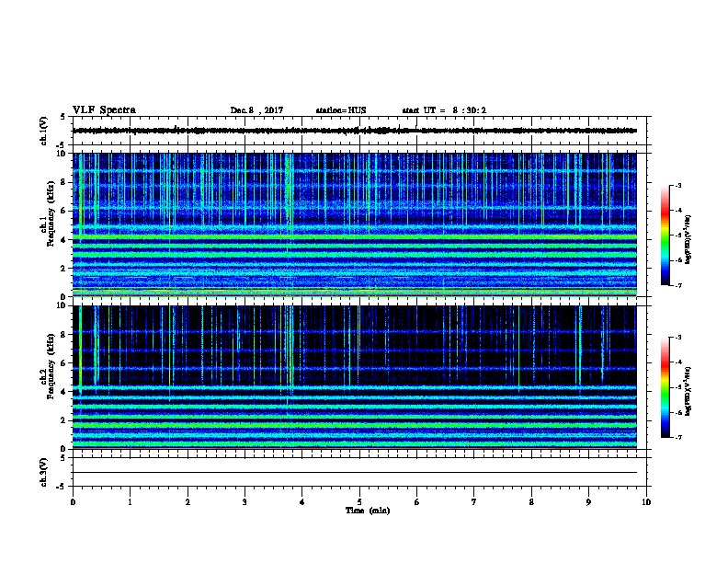This screenshot has height=563, width=728.
Task: Click the date text "Dec. 8, 2017"
Action: [x=256, y=110]
